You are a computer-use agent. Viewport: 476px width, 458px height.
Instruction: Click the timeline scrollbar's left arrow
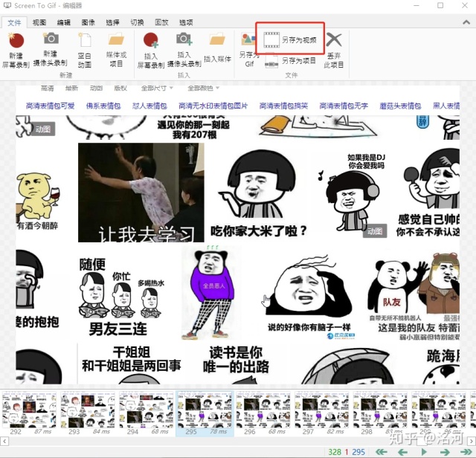tap(4, 441)
